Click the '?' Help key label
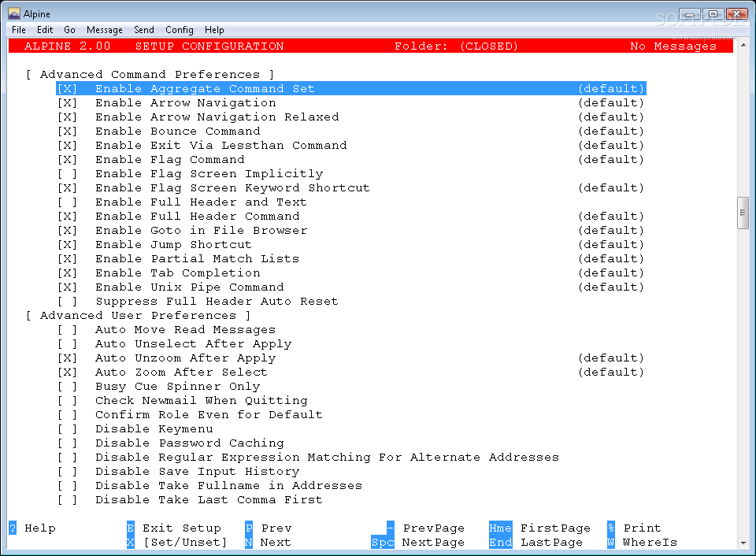 [x=13, y=528]
